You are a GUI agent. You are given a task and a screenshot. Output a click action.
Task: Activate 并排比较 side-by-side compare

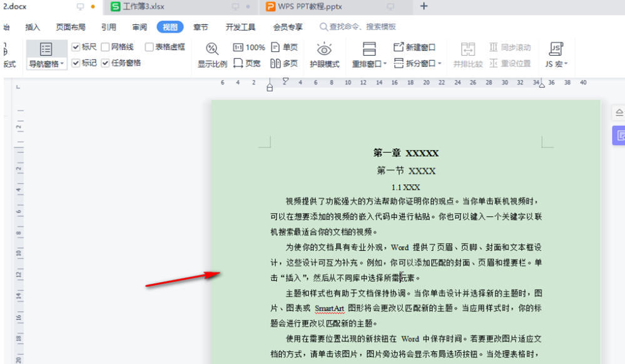pyautogui.click(x=467, y=55)
